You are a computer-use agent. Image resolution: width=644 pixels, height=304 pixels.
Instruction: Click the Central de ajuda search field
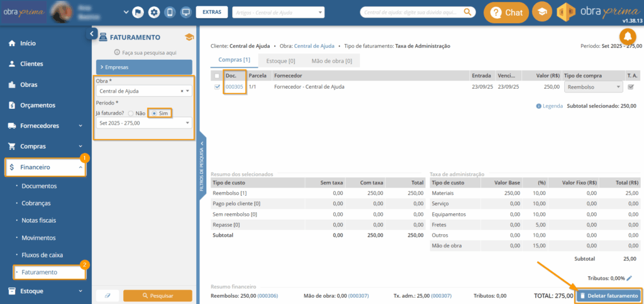pos(412,12)
